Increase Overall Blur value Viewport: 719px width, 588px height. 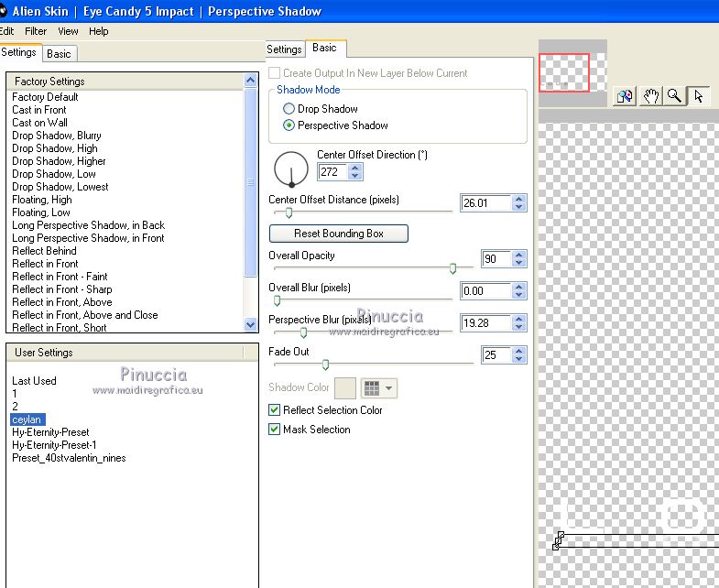pos(518,287)
